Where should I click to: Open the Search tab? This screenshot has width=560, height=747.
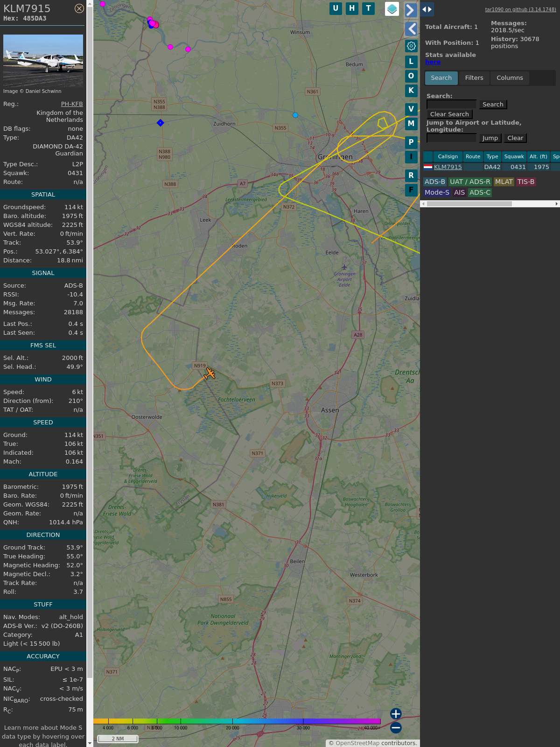coord(441,78)
